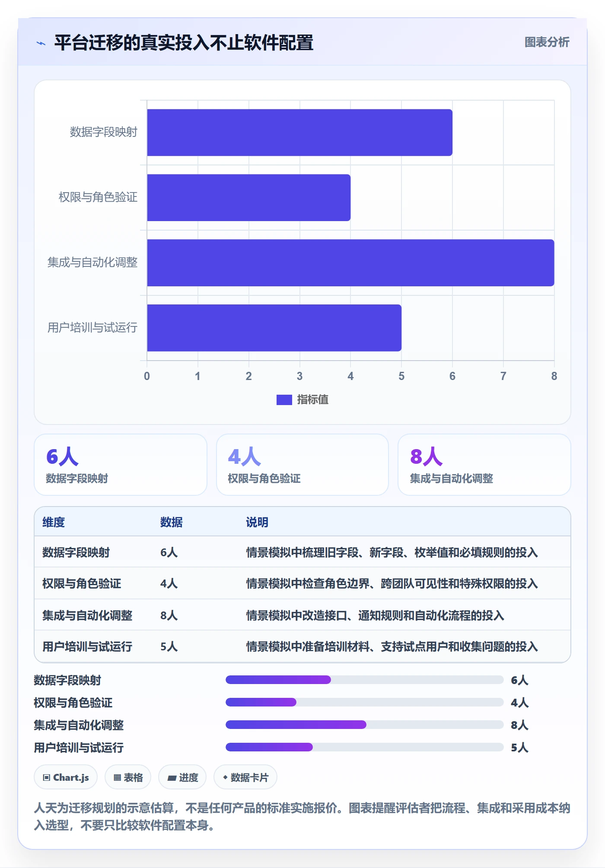Click the 数据字段映射 progress bar
Image resolution: width=605 pixels, height=868 pixels.
click(365, 680)
